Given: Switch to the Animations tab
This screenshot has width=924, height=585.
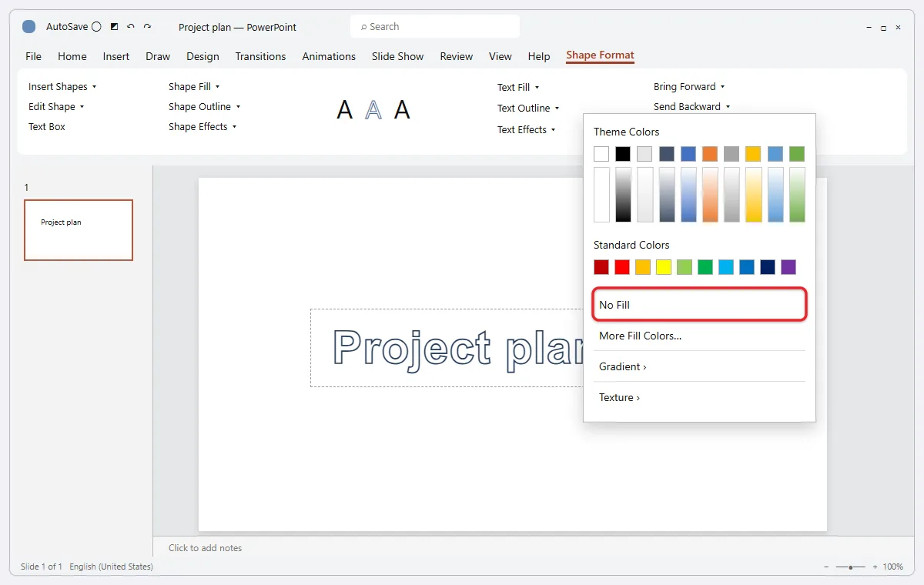Looking at the screenshot, I should click(x=329, y=56).
